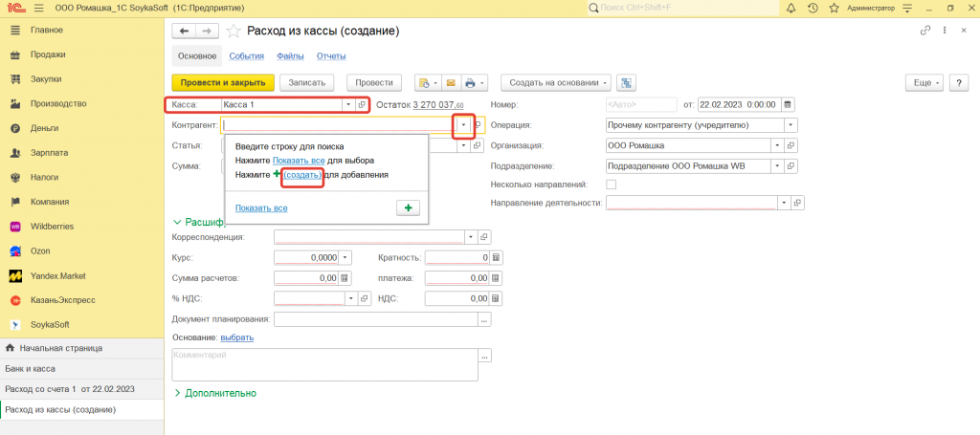Image resolution: width=980 pixels, height=435 pixels.
Task: Open the calendar picker beside the date field
Action: 788,104
